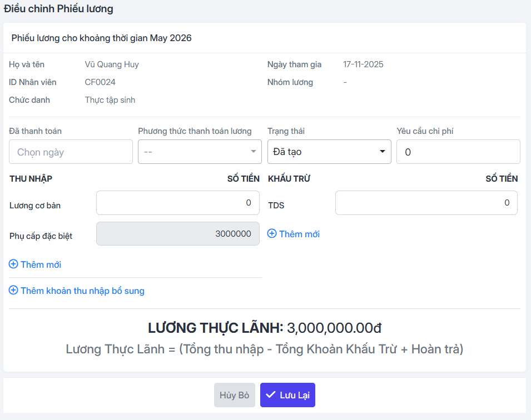This screenshot has height=420, width=531.
Task: Click Thêm mới link under THU NHẬP
Action: click(35, 264)
